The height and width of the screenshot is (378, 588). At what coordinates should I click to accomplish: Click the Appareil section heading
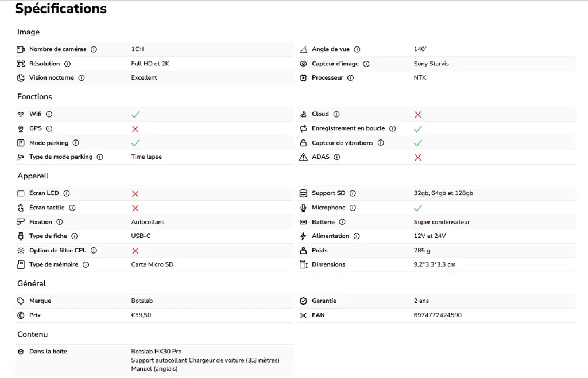pyautogui.click(x=33, y=176)
